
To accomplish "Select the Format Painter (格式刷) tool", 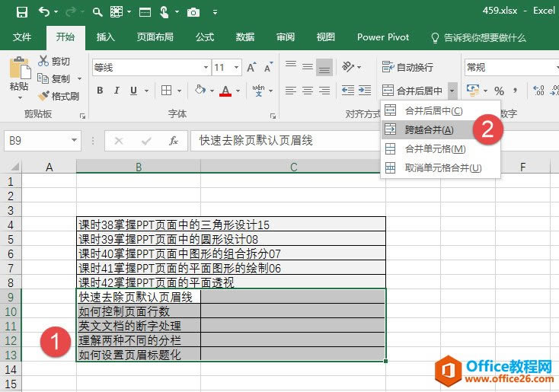I will [58, 96].
